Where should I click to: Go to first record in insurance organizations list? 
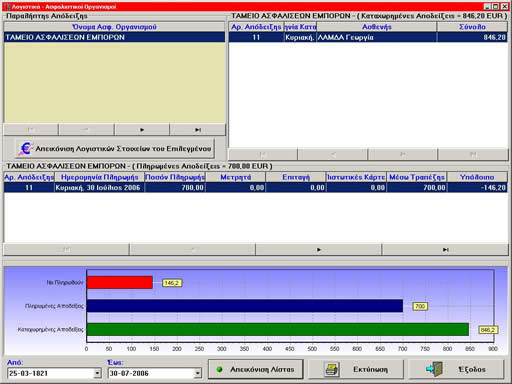pos(31,130)
